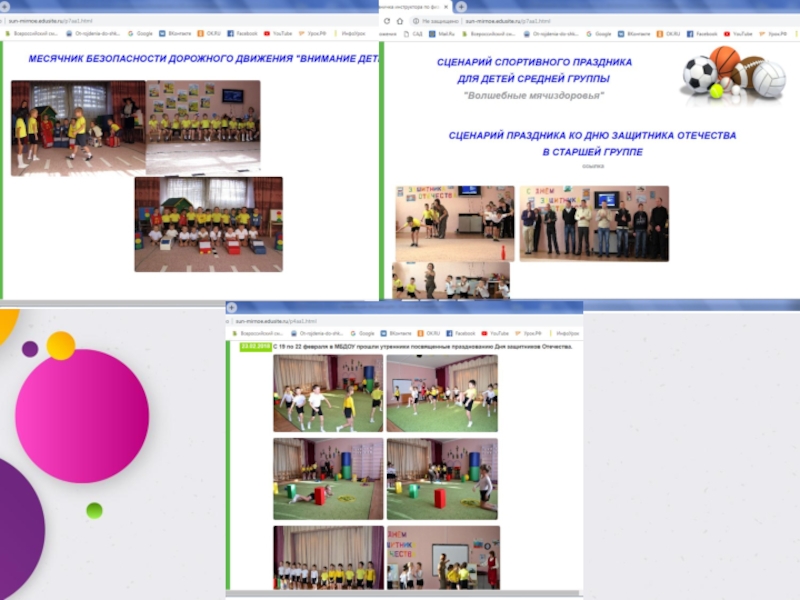Open first-row left photo of marching children
Screen dimensions: 800x600
tap(328, 393)
